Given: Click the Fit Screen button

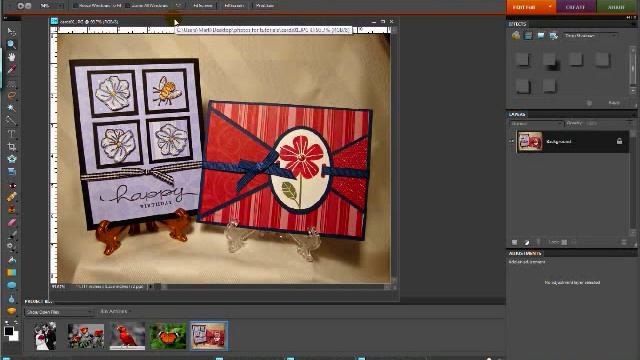Looking at the screenshot, I should click(x=202, y=6).
